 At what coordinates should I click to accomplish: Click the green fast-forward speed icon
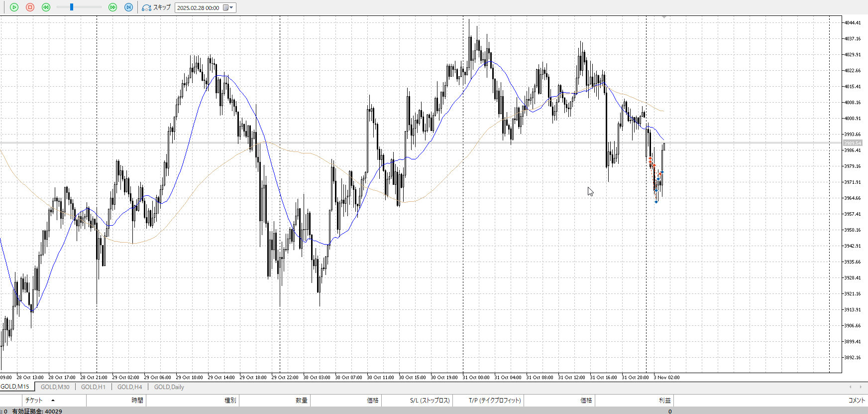[112, 7]
